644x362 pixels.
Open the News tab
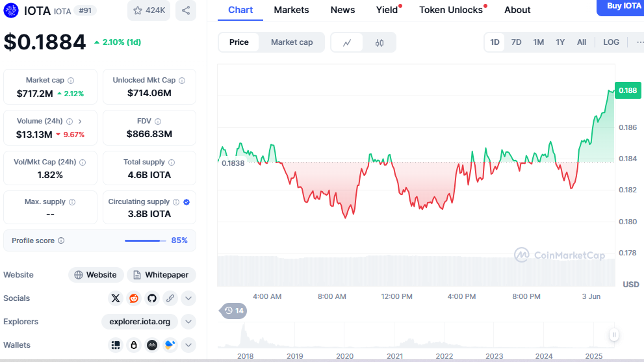coord(342,10)
